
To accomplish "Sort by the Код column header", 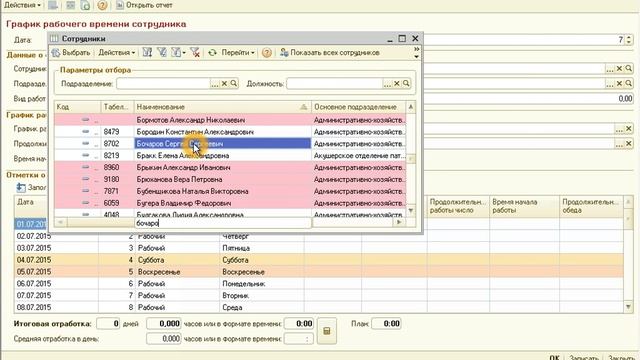I will (78, 107).
